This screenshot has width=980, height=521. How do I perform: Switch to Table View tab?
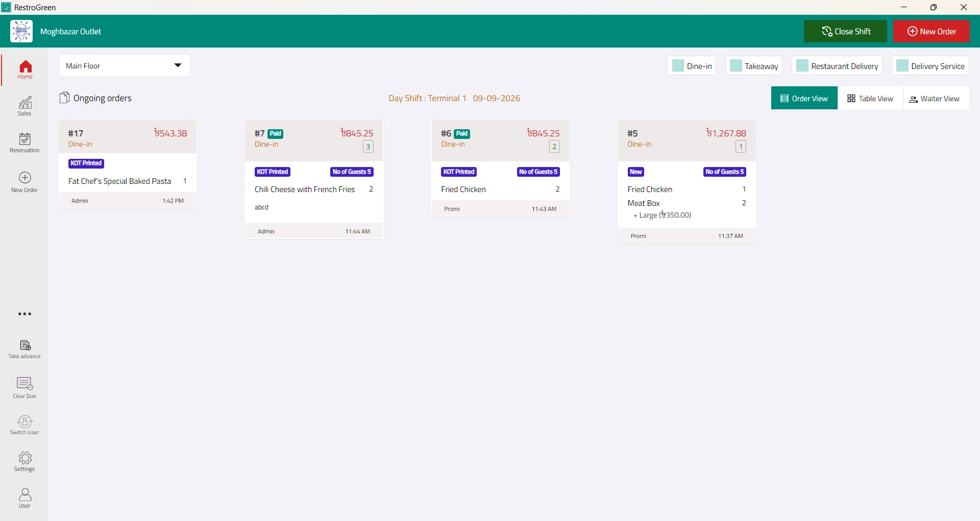(x=870, y=98)
